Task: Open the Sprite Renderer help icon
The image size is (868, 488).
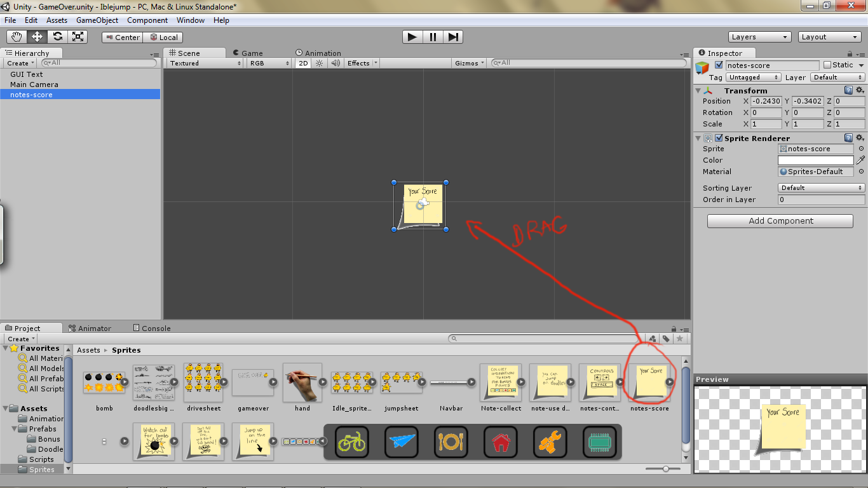Action: tap(849, 138)
